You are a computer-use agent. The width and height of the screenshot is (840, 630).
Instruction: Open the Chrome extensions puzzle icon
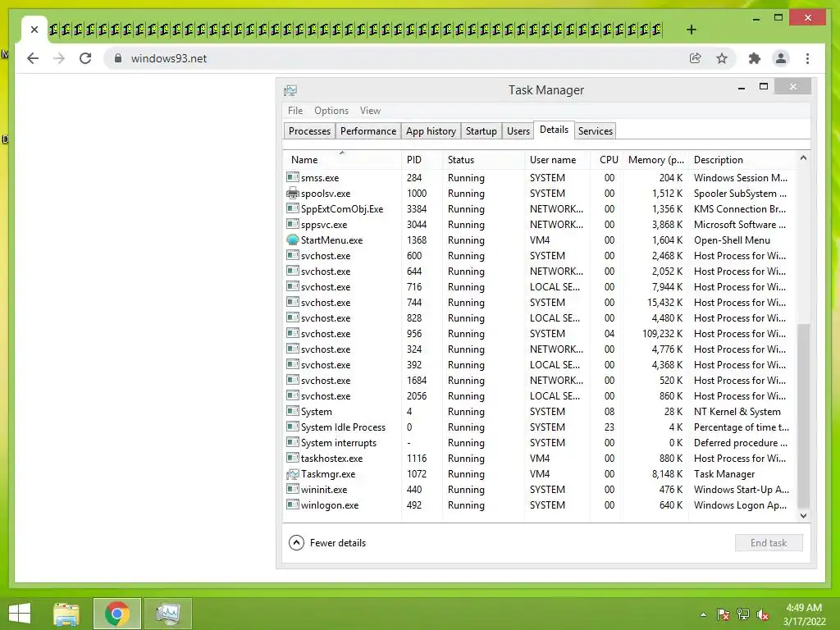(755, 58)
